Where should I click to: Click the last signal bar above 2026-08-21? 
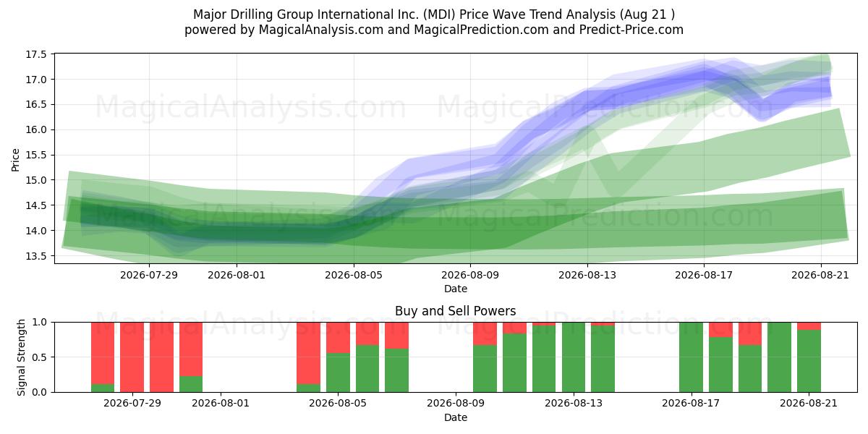(x=809, y=357)
